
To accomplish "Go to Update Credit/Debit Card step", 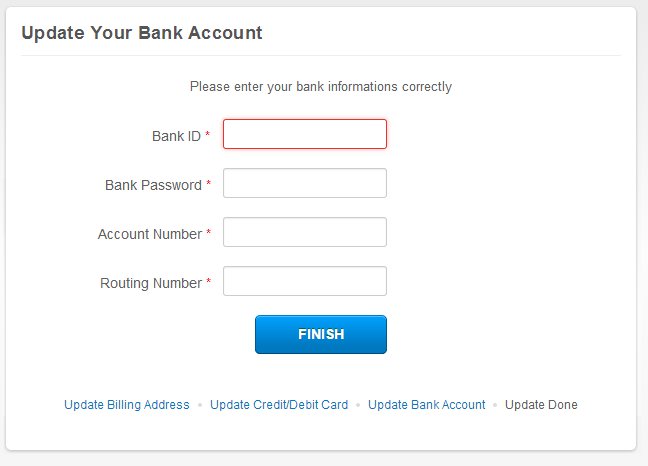I will (x=279, y=405).
